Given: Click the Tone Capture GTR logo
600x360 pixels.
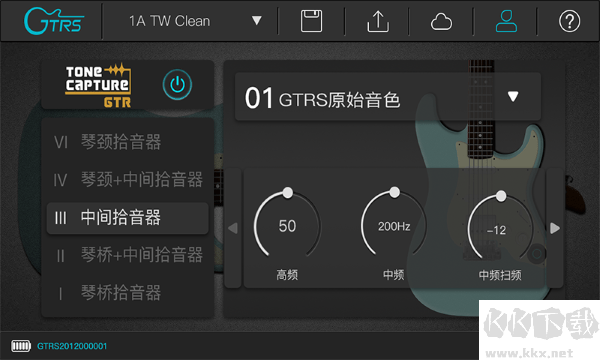Looking at the screenshot, I should click(98, 86).
